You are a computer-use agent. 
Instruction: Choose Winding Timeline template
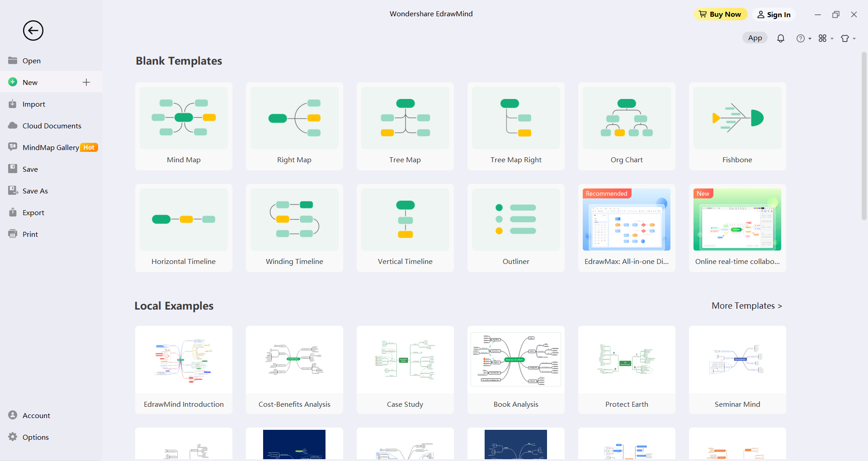(294, 228)
